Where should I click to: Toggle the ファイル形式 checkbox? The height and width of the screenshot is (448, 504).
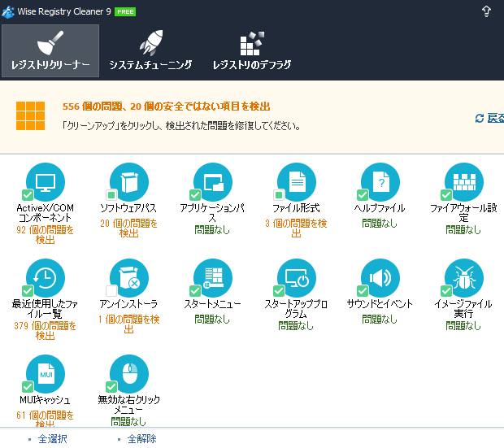pos(279,195)
